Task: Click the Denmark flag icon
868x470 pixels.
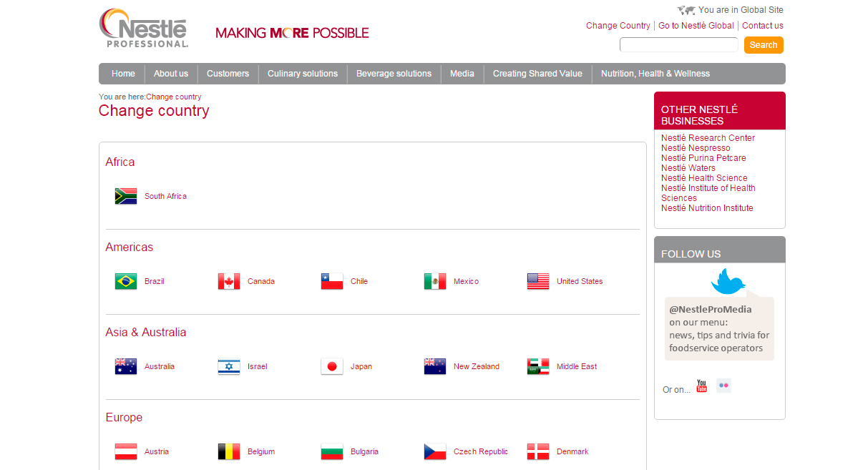Action: pos(538,451)
